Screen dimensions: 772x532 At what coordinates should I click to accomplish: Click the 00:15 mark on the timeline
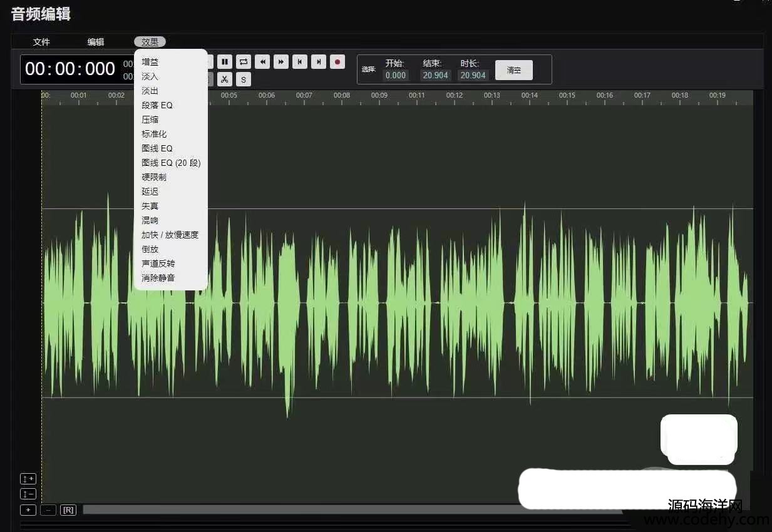pos(567,95)
